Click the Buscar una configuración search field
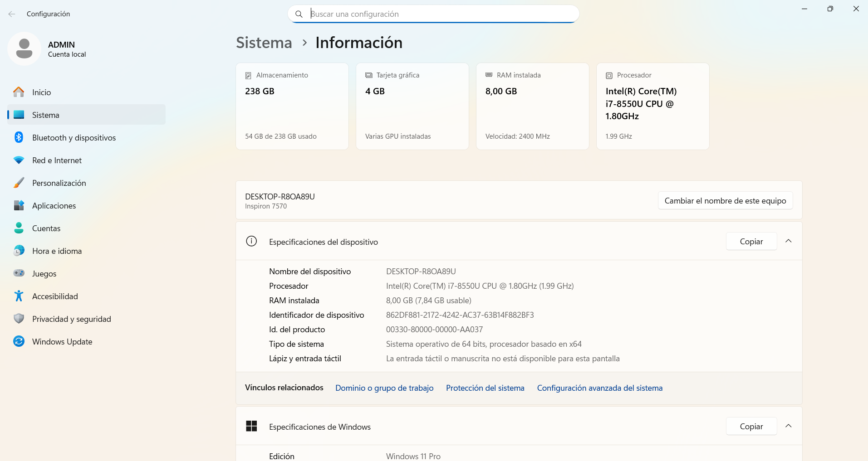 click(x=433, y=14)
